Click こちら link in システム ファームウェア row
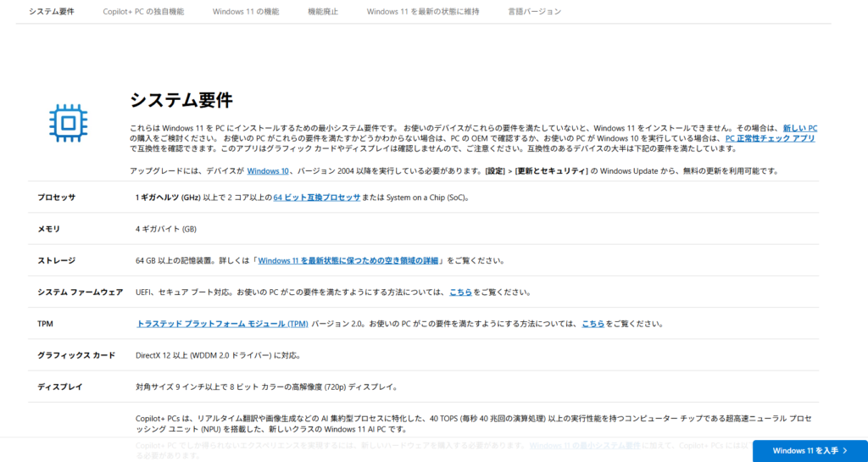Screen dimensions: 868x462 pyautogui.click(x=460, y=292)
